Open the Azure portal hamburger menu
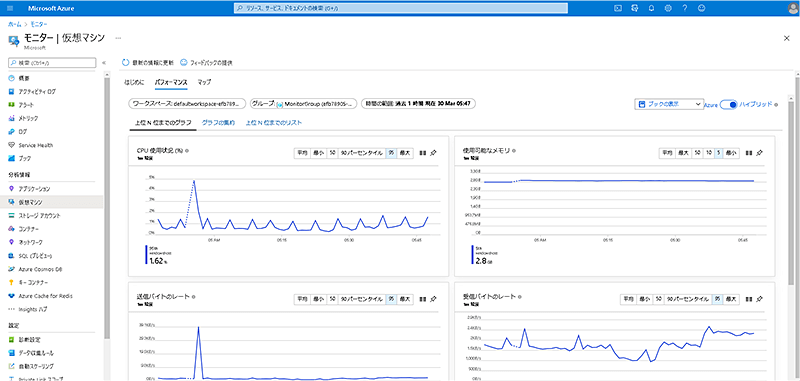This screenshot has height=381, width=800. [x=11, y=8]
